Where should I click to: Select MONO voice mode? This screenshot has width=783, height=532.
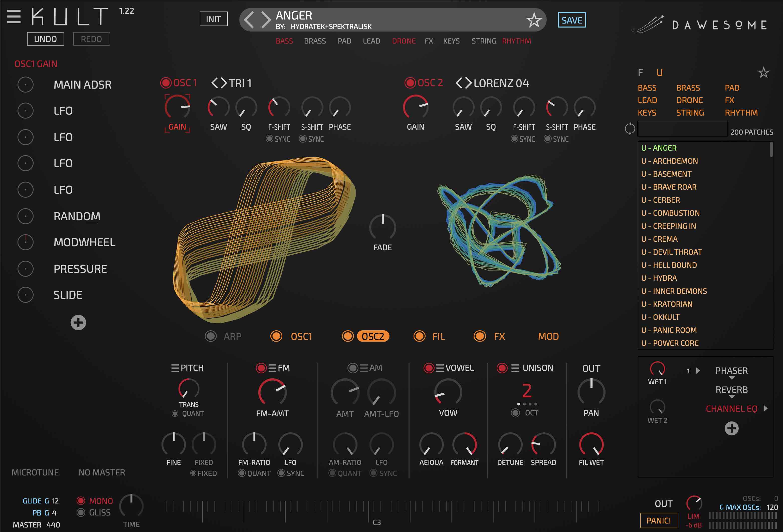point(81,501)
